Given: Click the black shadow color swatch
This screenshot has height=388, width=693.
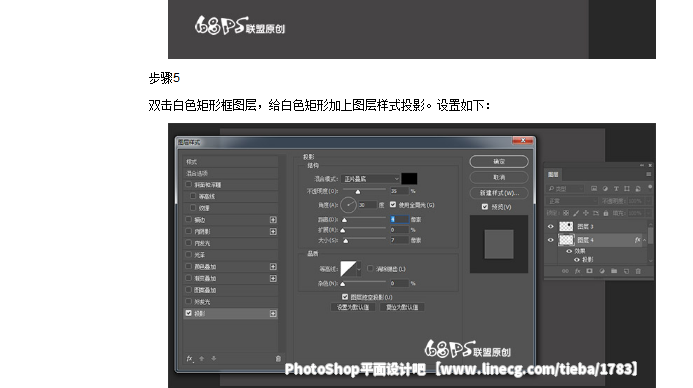Looking at the screenshot, I should click(409, 179).
